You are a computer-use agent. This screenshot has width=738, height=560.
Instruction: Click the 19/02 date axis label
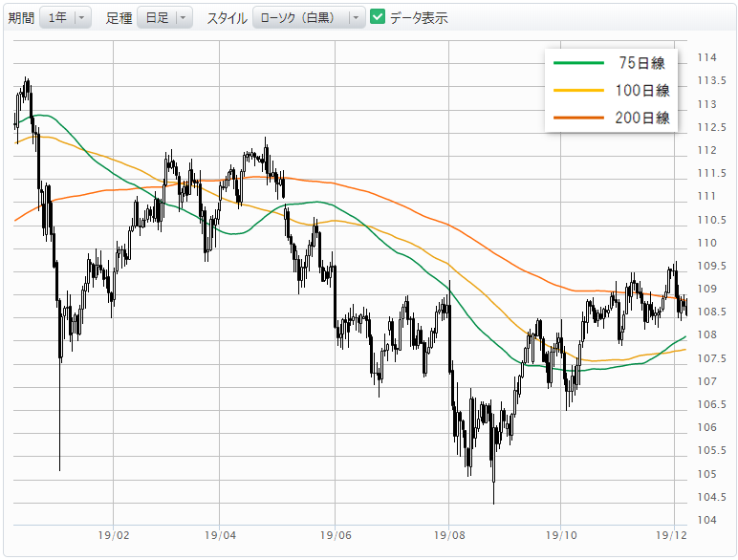click(114, 535)
